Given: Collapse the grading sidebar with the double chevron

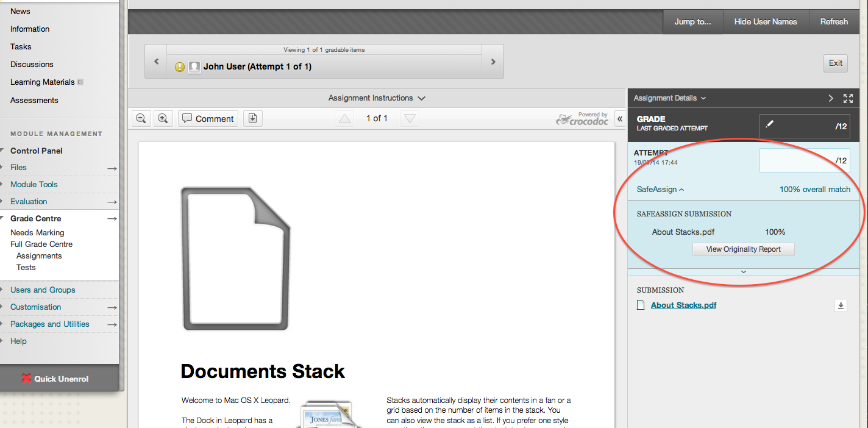Looking at the screenshot, I should [x=620, y=119].
